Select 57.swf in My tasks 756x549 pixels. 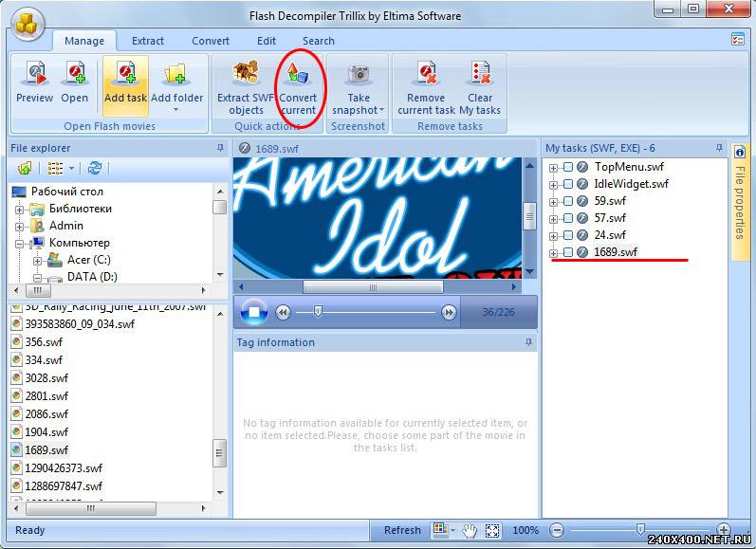click(x=609, y=218)
